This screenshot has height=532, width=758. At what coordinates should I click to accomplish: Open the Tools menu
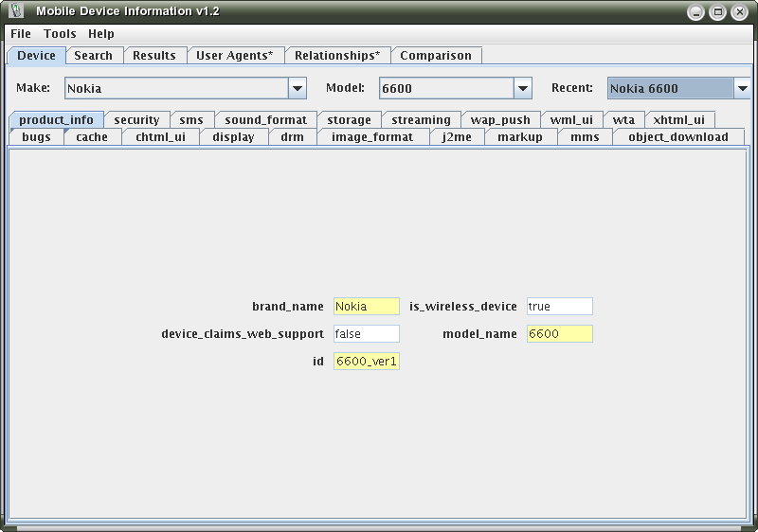point(60,33)
